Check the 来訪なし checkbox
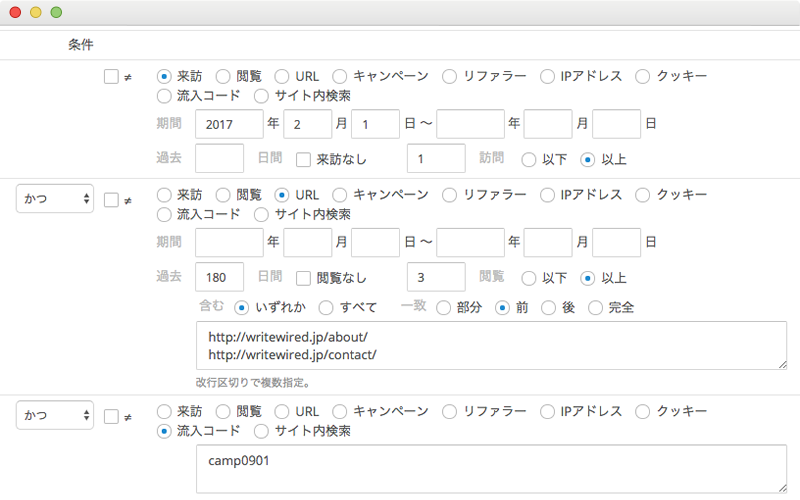800x500 pixels. click(x=304, y=160)
